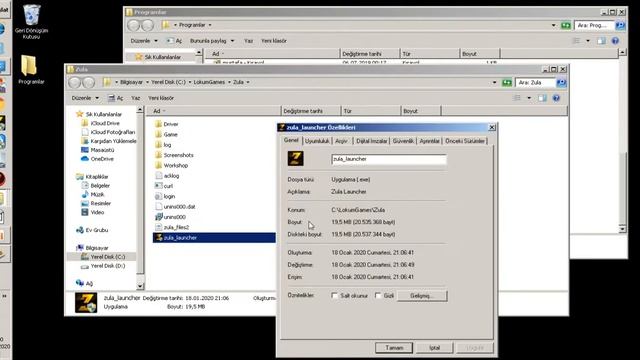Screen dimensions: 640x360
Task: Sort by Değiştirme tarihi column in the Zula window
Action: 311,111
